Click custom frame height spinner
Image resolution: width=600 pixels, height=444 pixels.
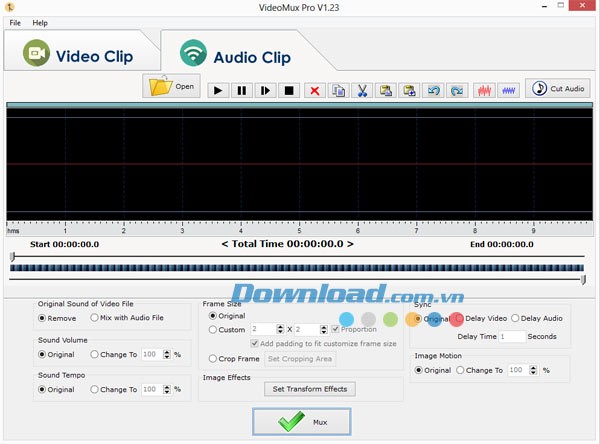click(x=324, y=329)
